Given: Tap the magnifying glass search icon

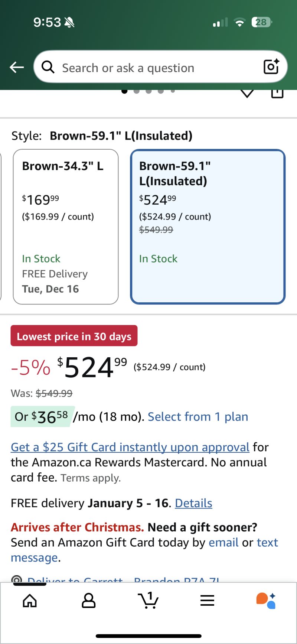Looking at the screenshot, I should point(48,67).
